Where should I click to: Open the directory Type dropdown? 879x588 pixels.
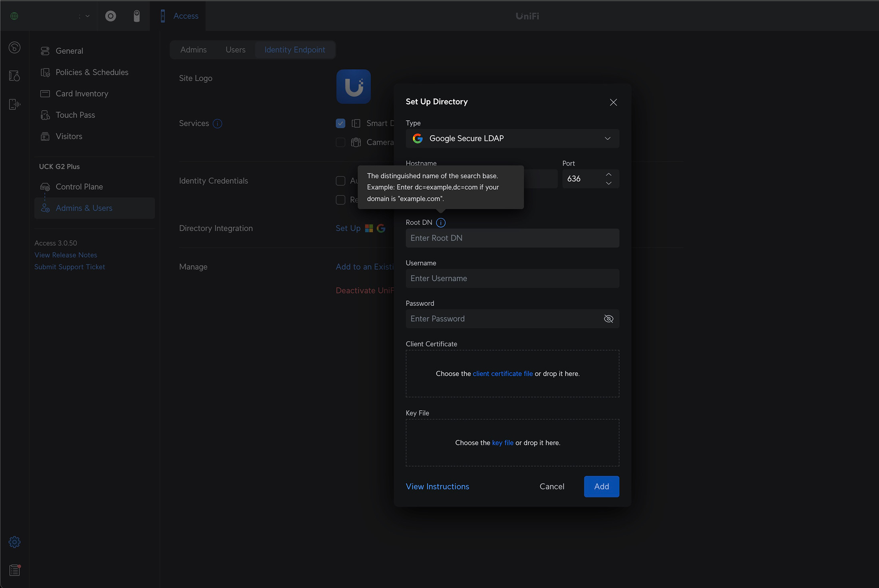(512, 138)
